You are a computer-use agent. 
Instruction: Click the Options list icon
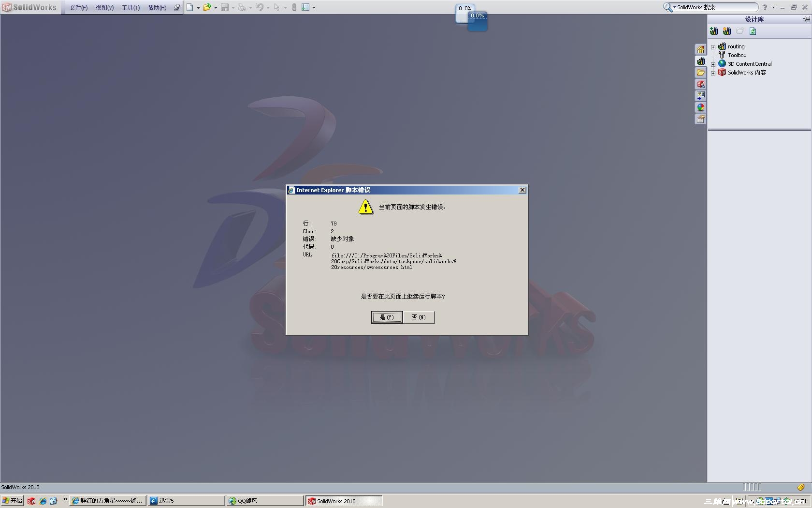click(x=305, y=7)
